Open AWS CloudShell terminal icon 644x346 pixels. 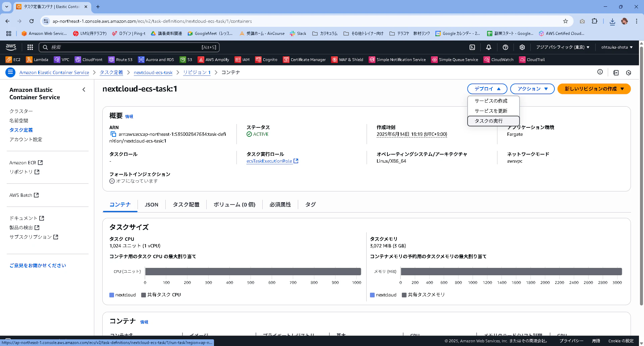pos(472,47)
